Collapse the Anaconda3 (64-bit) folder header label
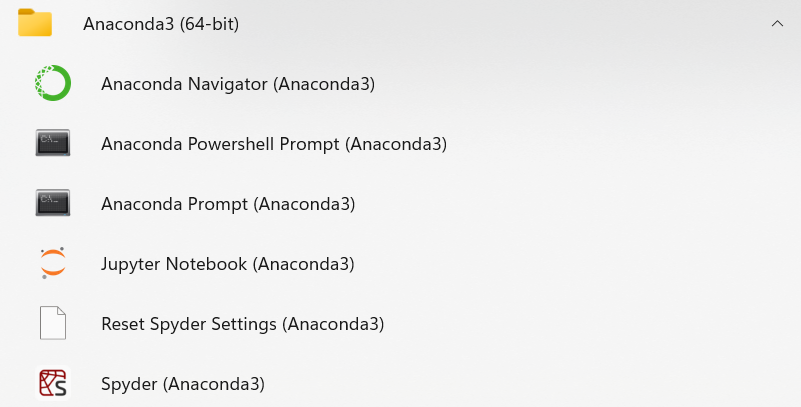 click(x=174, y=24)
